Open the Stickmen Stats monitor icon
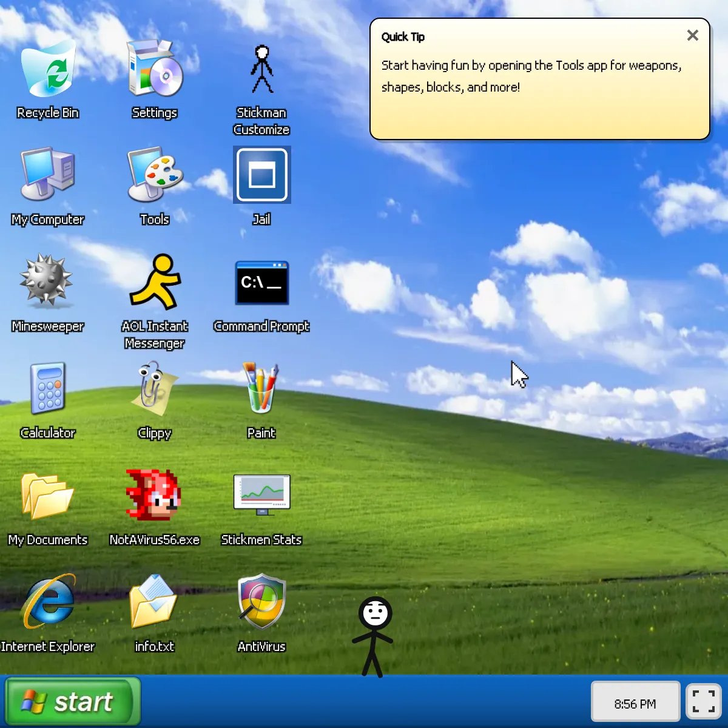 262,494
